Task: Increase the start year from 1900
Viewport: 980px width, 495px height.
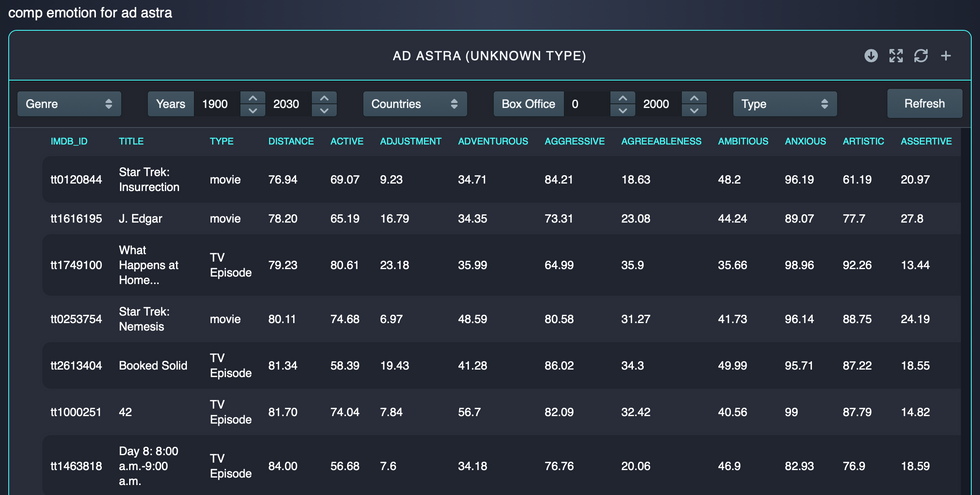Action: point(252,98)
